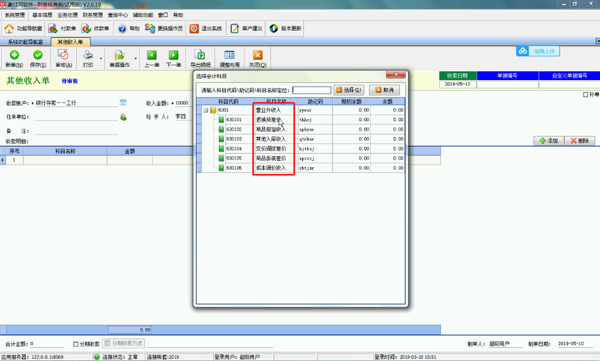Click the 付款单 payment toolbar icon
Screen dimensions: 600x361
(62, 28)
